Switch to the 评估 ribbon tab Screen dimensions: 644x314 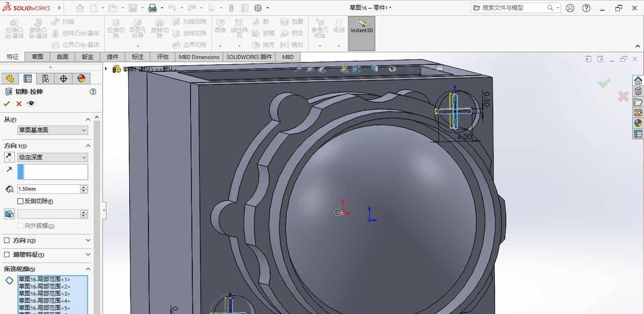coord(163,57)
